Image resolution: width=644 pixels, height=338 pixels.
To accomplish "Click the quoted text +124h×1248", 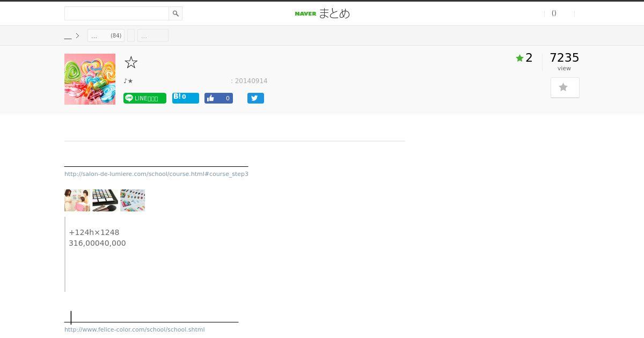I will 94,232.
